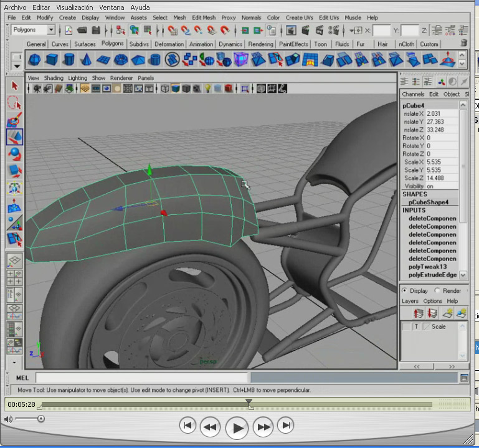Open the Edit Mesh menu
The image size is (479, 448).
pyautogui.click(x=204, y=17)
